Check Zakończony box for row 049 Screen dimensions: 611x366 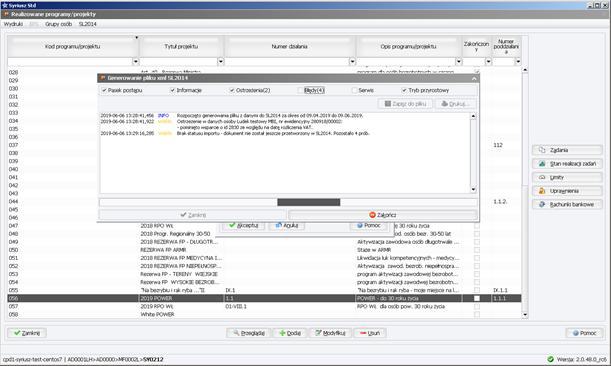tap(477, 242)
